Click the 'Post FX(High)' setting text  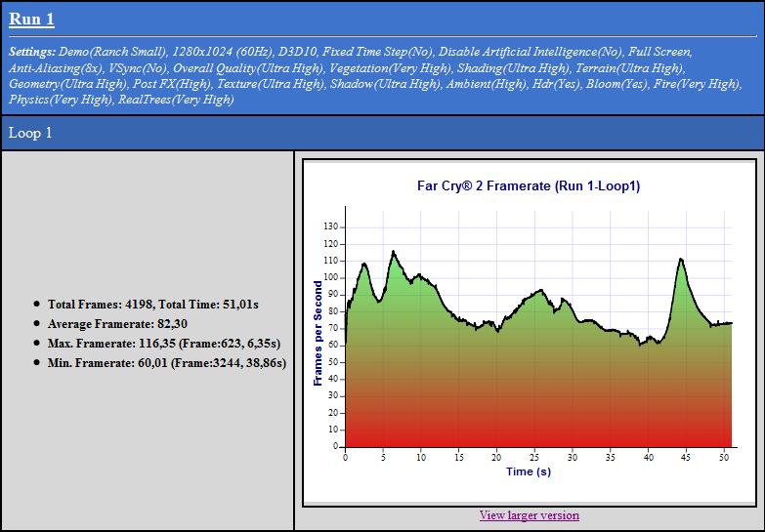pyautogui.click(x=173, y=84)
